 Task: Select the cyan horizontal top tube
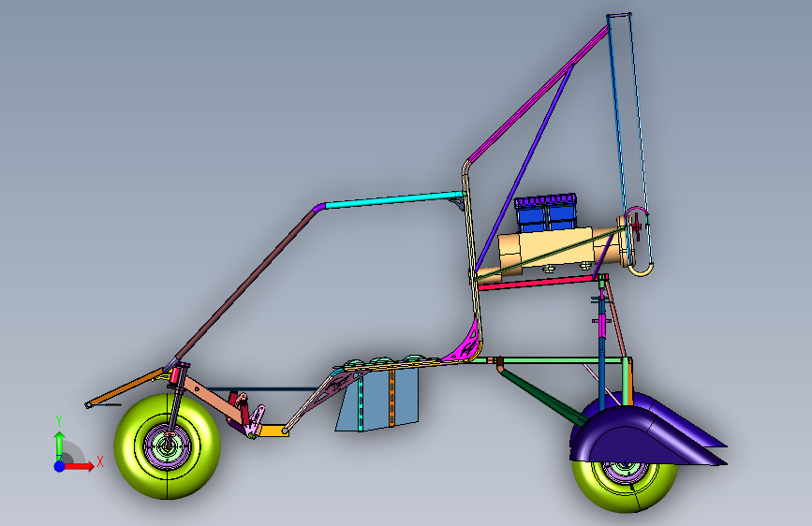(x=393, y=199)
